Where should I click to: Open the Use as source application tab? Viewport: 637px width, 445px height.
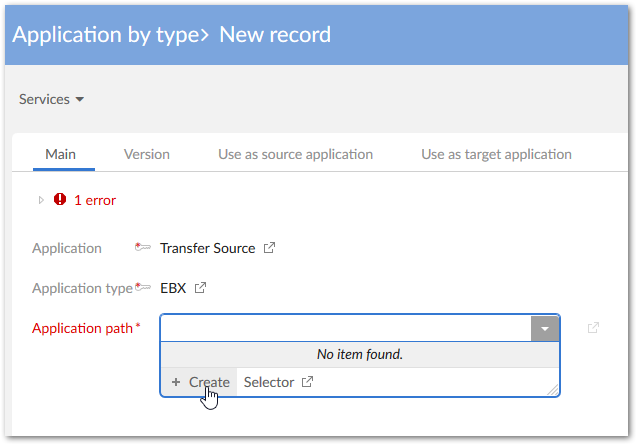coord(295,154)
